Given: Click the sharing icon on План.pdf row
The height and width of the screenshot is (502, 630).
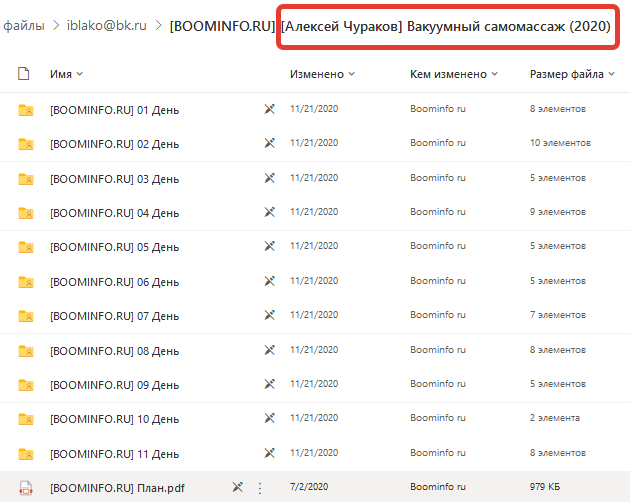Looking at the screenshot, I should pyautogui.click(x=238, y=487).
